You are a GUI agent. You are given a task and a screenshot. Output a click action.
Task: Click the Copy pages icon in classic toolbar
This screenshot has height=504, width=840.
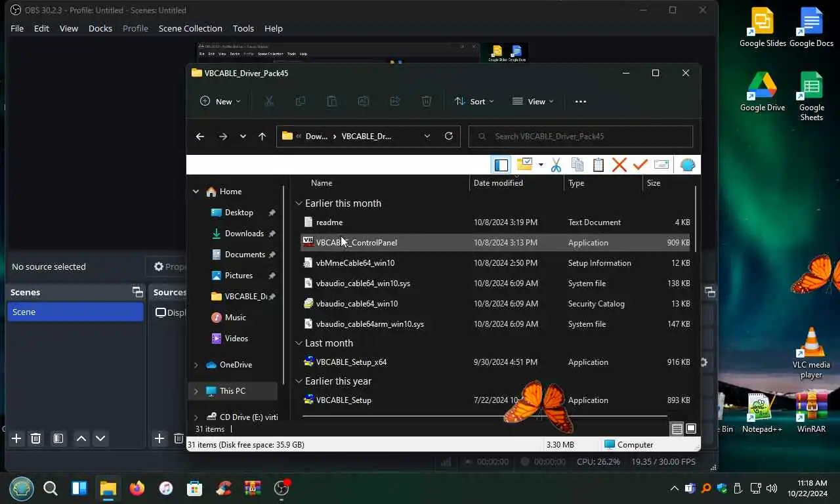tap(577, 165)
